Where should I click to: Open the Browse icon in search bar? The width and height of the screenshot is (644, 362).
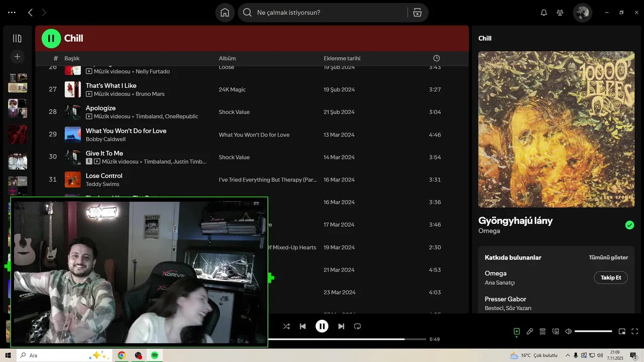417,13
